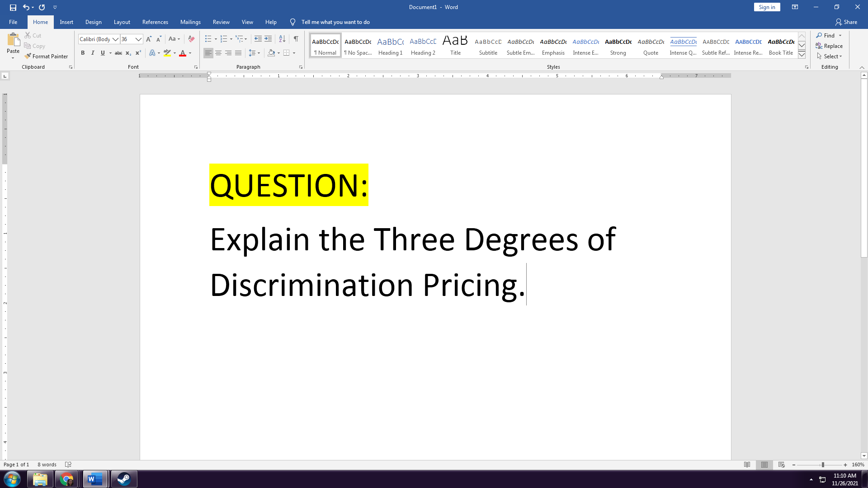Screen dimensions: 868x488
Task: Align text right
Action: click(x=228, y=53)
